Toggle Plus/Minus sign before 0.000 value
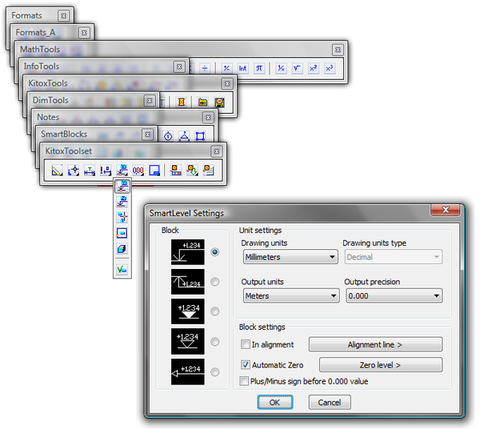Viewport: 480px width, 430px height. (x=244, y=381)
